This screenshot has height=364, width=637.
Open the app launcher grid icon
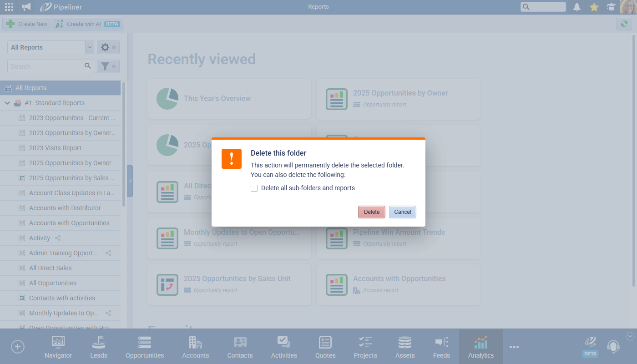(x=9, y=7)
